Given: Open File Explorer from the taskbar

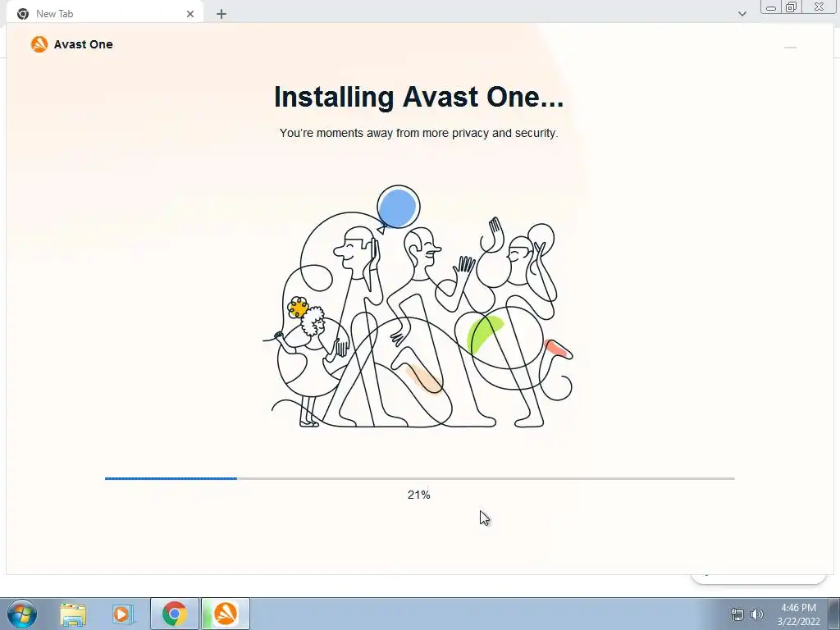Looking at the screenshot, I should tap(73, 614).
